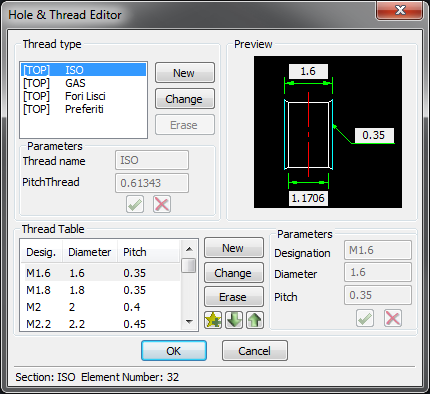Click the Thread Table scrollbar down arrow

tap(189, 322)
